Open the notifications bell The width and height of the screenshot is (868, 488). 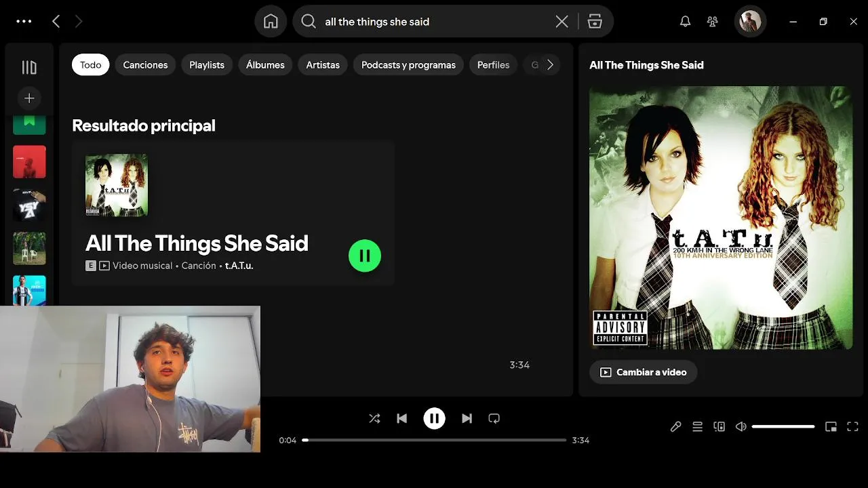685,22
